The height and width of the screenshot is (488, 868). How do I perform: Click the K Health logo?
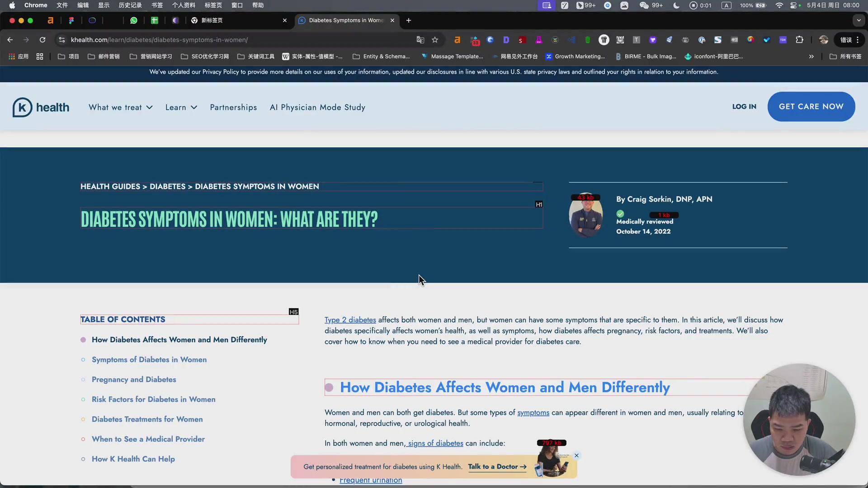coord(41,108)
